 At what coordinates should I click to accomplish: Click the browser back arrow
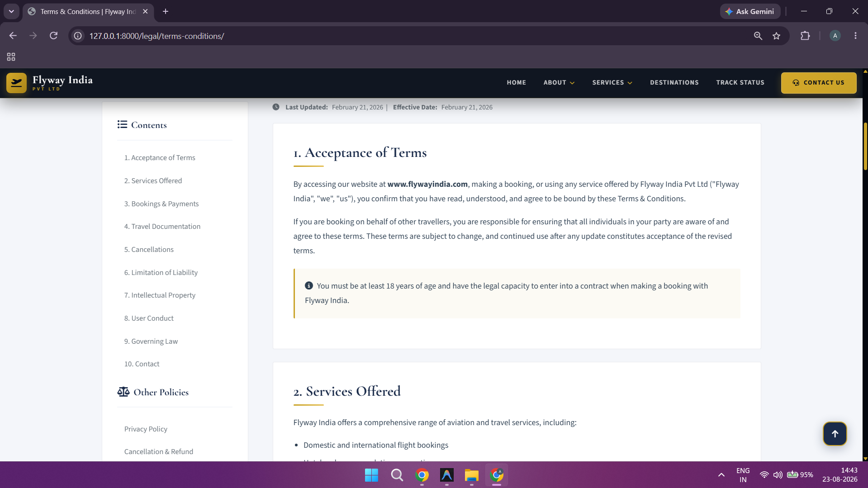[13, 36]
